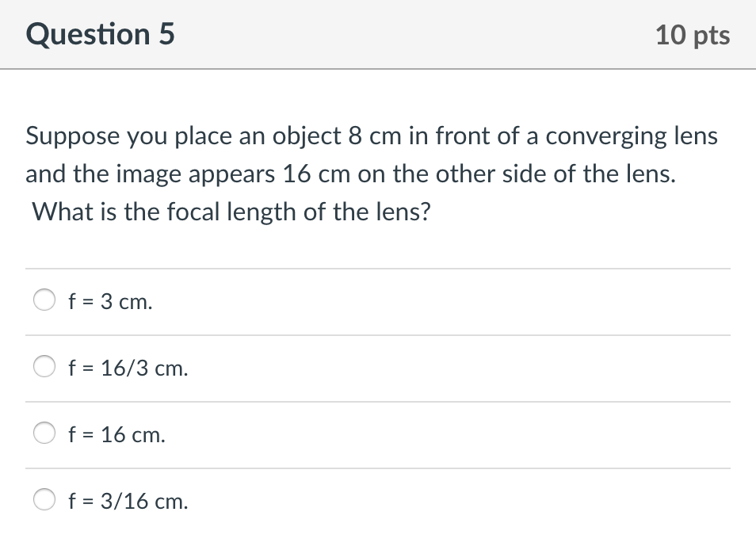Click the answer label f = 16/3 cm
This screenshot has width=756, height=550.
coord(128,368)
